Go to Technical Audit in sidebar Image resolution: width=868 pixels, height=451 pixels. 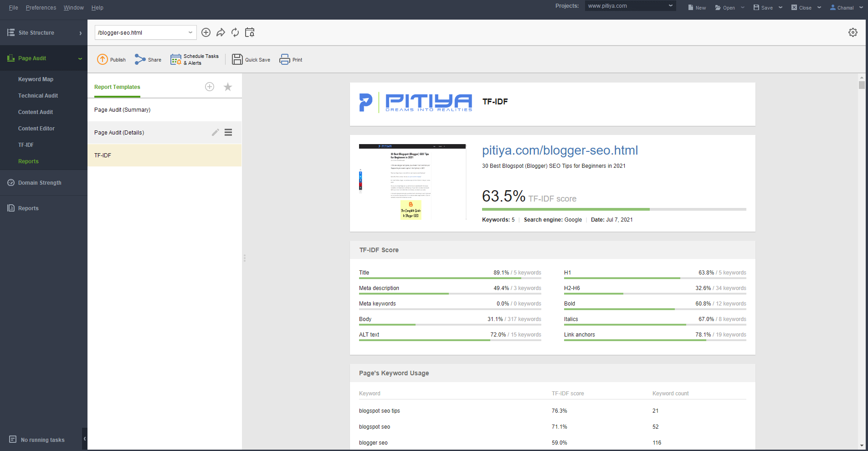(38, 95)
